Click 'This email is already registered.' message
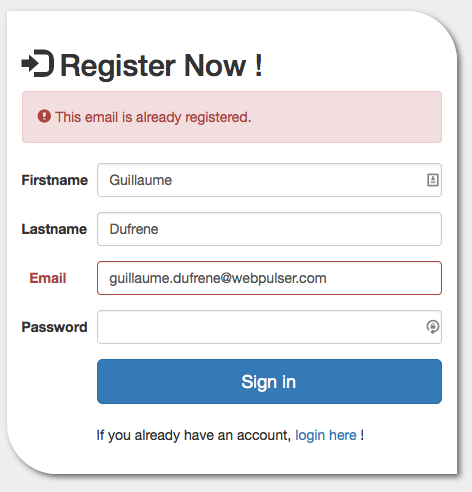The height and width of the screenshot is (492, 472). (153, 117)
